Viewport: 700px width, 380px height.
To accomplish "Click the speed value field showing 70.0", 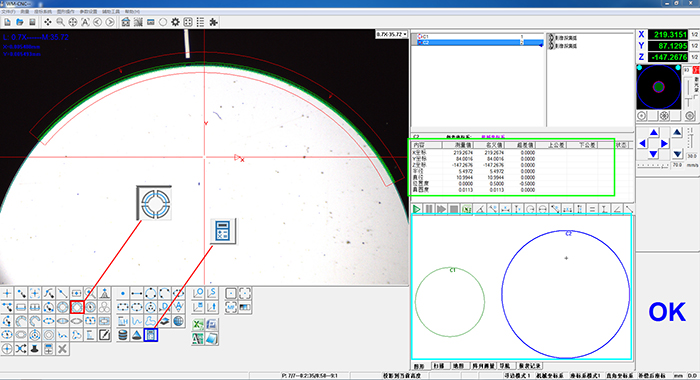I will [x=678, y=165].
